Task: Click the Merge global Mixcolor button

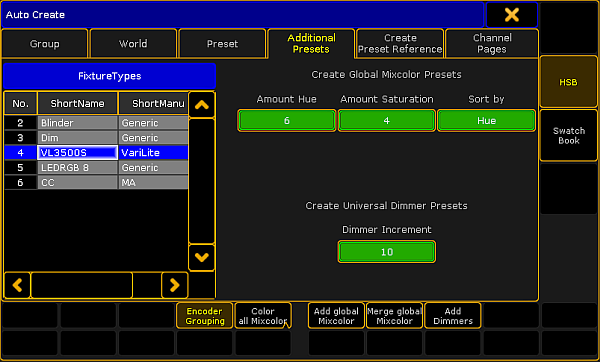Action: (x=395, y=316)
